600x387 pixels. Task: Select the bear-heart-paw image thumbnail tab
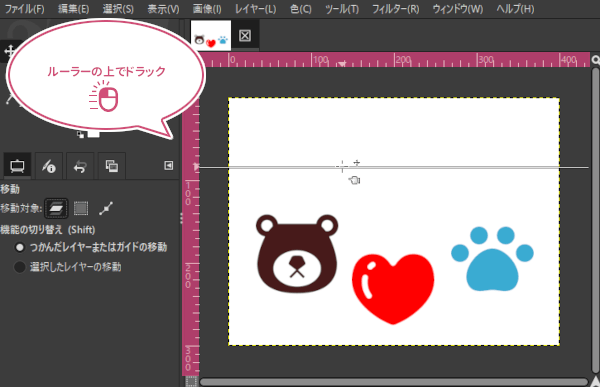[x=211, y=36]
